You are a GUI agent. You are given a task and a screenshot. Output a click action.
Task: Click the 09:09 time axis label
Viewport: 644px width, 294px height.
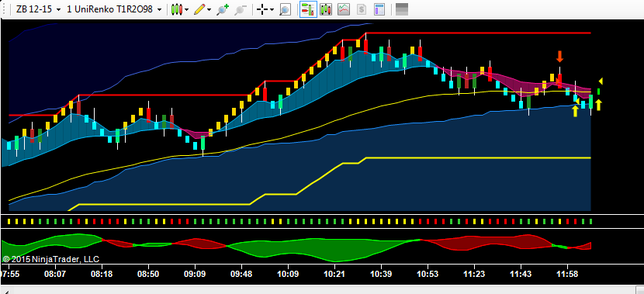195,274
